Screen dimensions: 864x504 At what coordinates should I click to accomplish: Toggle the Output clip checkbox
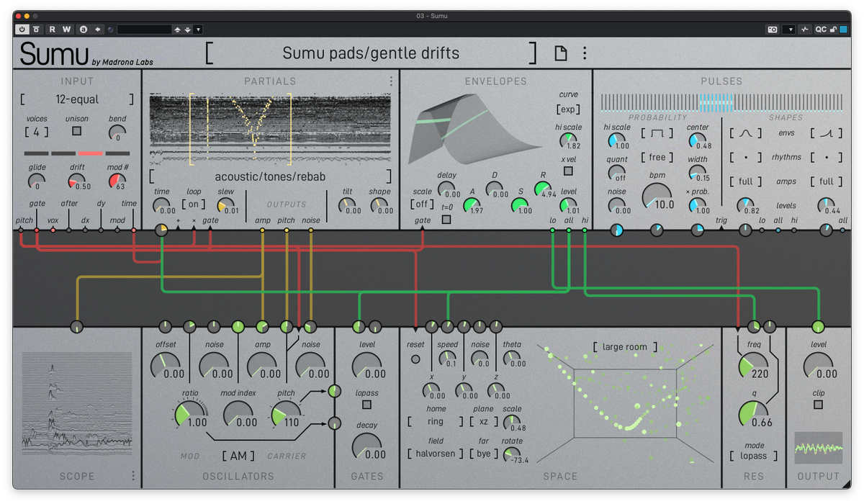pos(818,405)
